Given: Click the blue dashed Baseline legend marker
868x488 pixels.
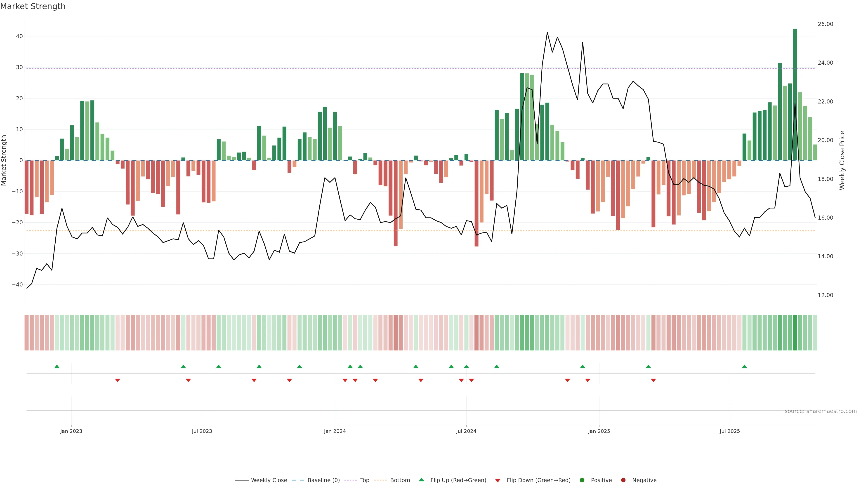Looking at the screenshot, I should pyautogui.click(x=297, y=480).
